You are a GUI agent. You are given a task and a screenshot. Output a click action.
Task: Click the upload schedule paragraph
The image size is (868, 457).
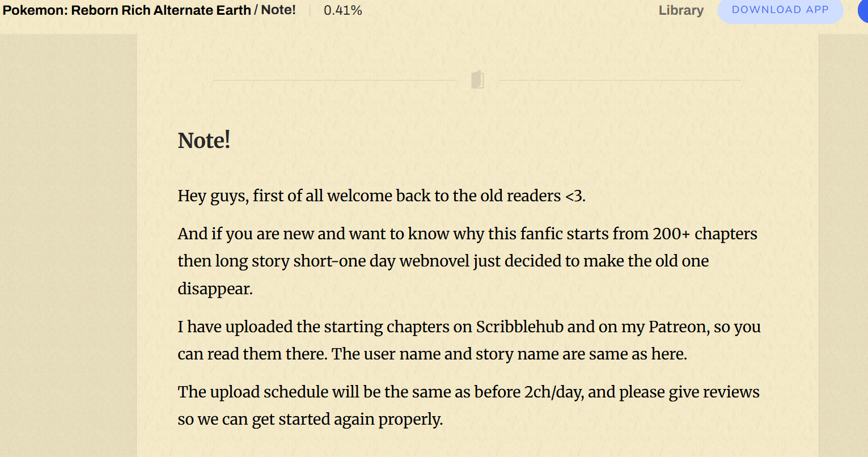click(x=468, y=405)
